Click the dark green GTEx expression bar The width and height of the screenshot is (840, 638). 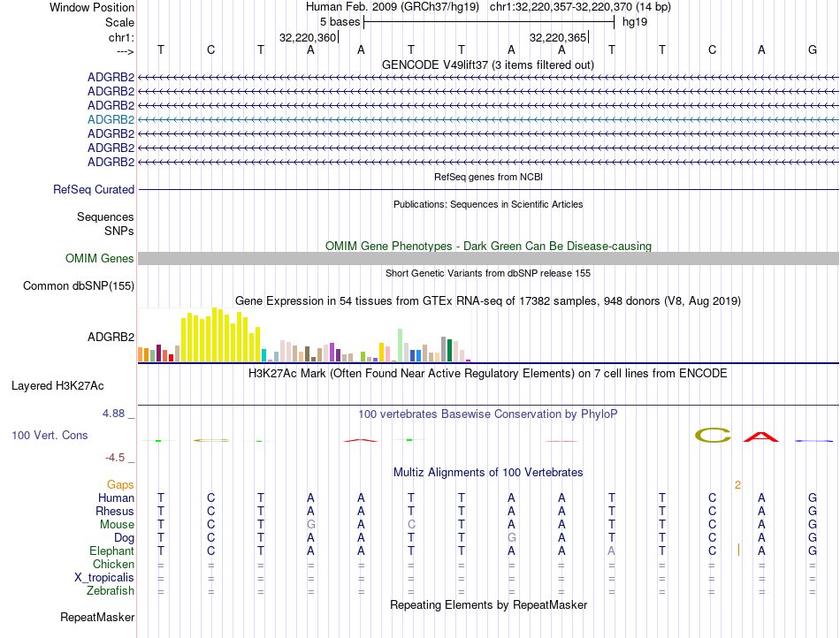pyautogui.click(x=449, y=351)
